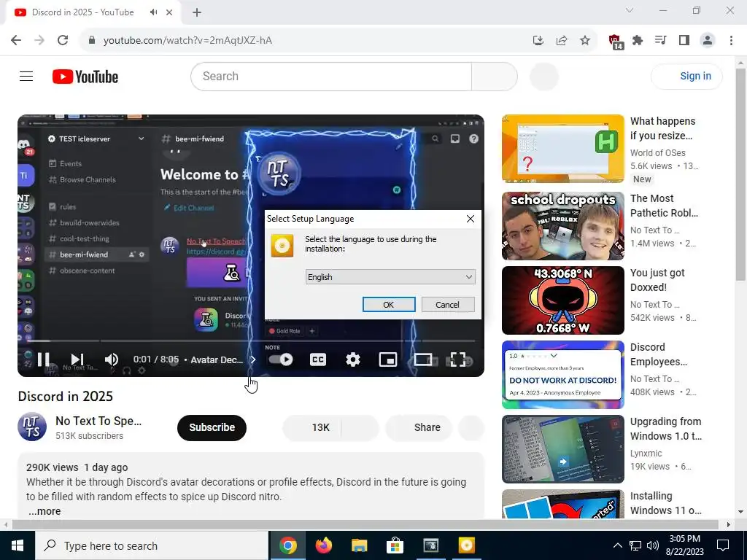Click the horizontal page scrollbar
Viewport: 747px width, 560px height.
365,524
